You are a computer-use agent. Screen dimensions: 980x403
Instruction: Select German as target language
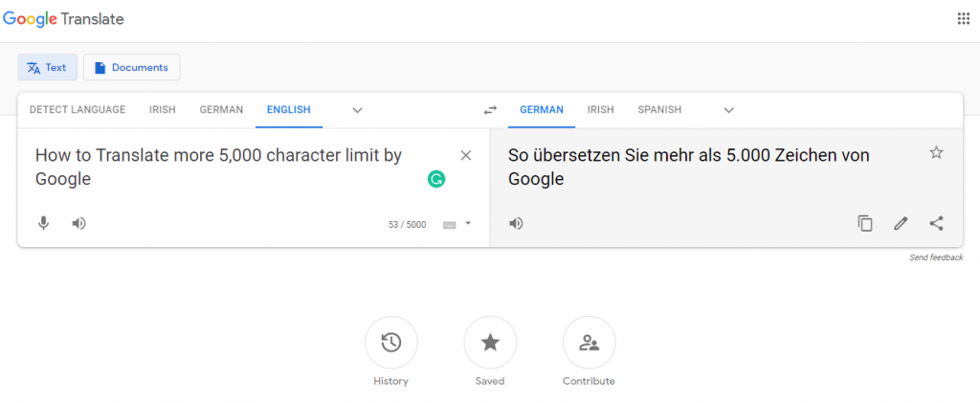(x=542, y=110)
